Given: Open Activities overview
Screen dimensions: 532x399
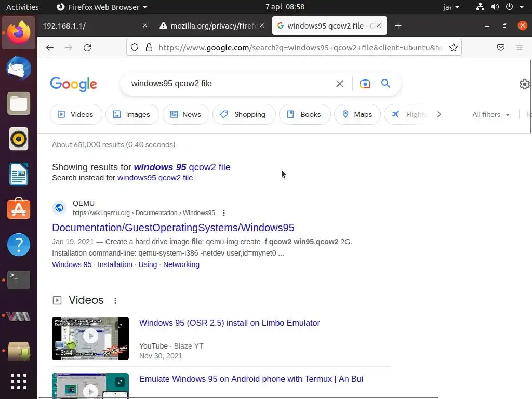Looking at the screenshot, I should click(x=22, y=7).
